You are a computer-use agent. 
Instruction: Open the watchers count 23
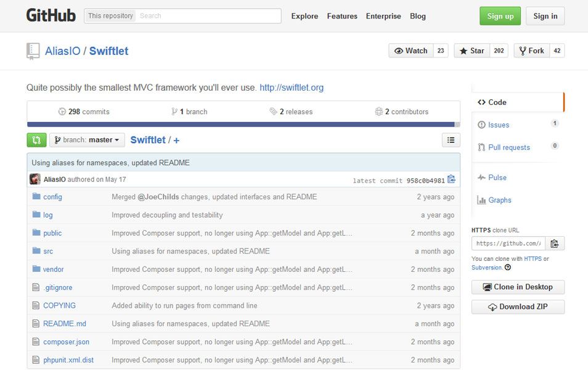[441, 51]
